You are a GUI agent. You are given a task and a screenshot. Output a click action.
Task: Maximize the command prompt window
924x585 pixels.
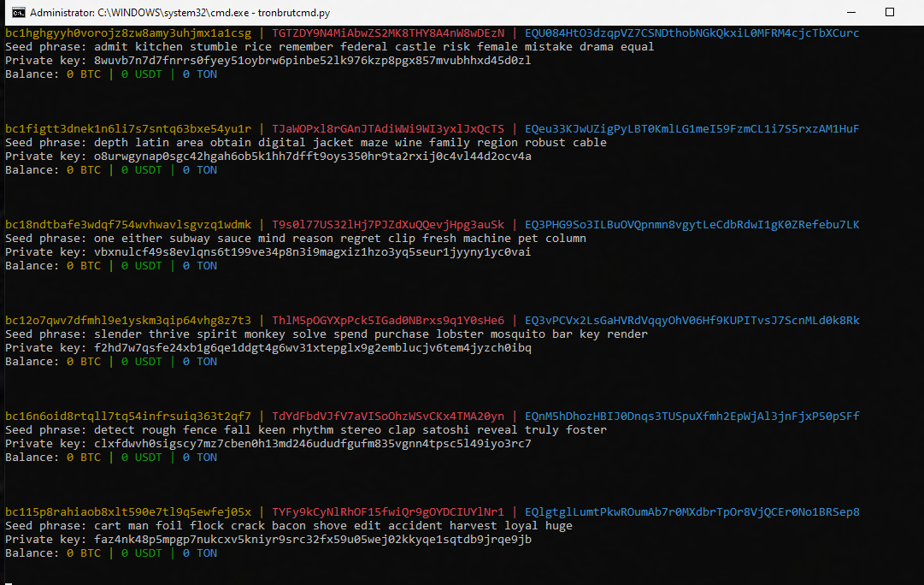click(x=889, y=13)
